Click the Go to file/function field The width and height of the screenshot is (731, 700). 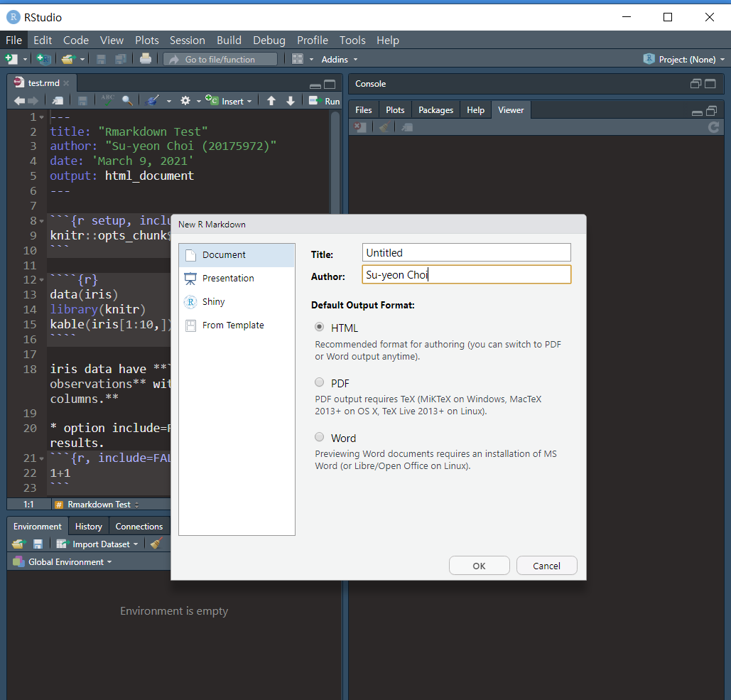220,59
